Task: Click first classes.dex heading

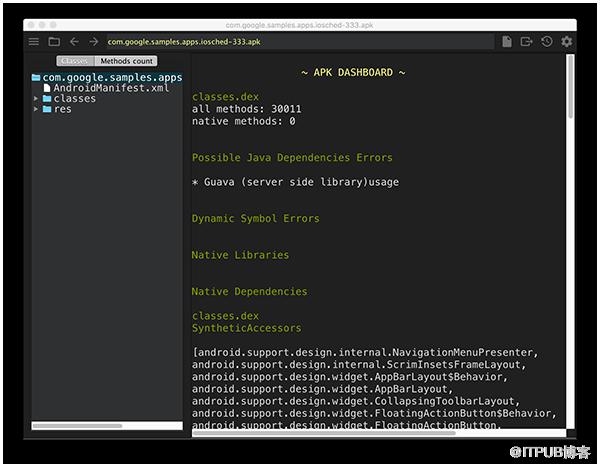Action: (x=225, y=97)
